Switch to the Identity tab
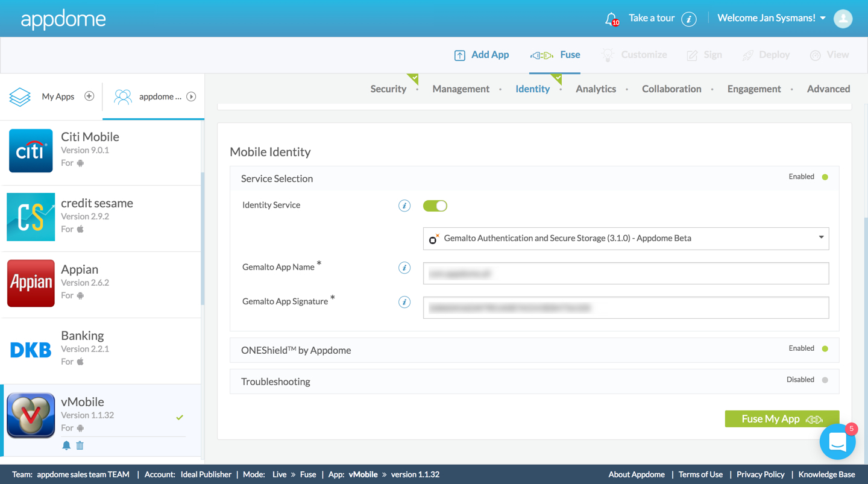This screenshot has width=868, height=484. click(x=532, y=89)
